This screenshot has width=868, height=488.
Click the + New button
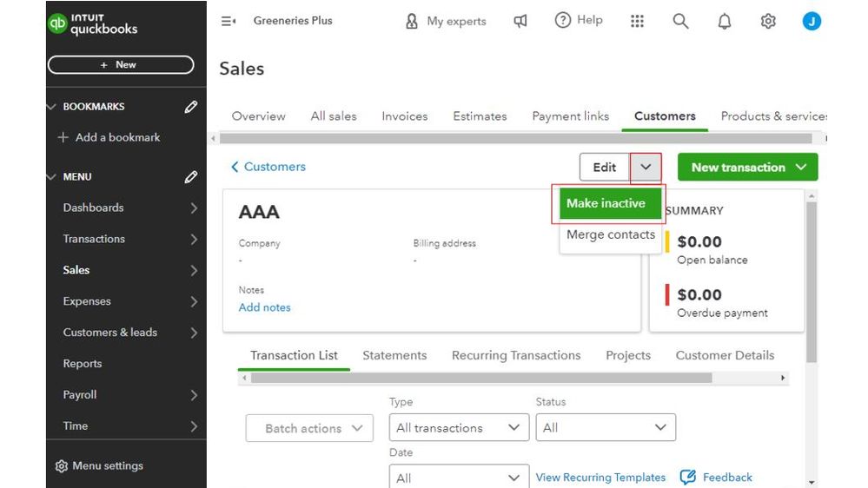pyautogui.click(x=120, y=64)
